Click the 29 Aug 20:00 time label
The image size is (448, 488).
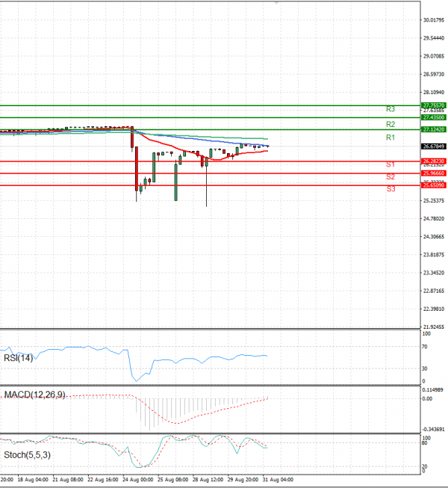coord(243,480)
